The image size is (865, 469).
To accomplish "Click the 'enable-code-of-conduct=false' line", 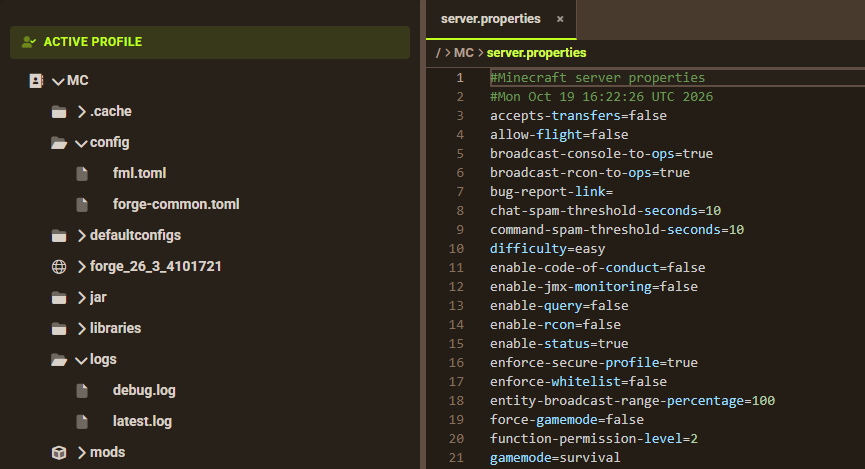I will click(597, 268).
